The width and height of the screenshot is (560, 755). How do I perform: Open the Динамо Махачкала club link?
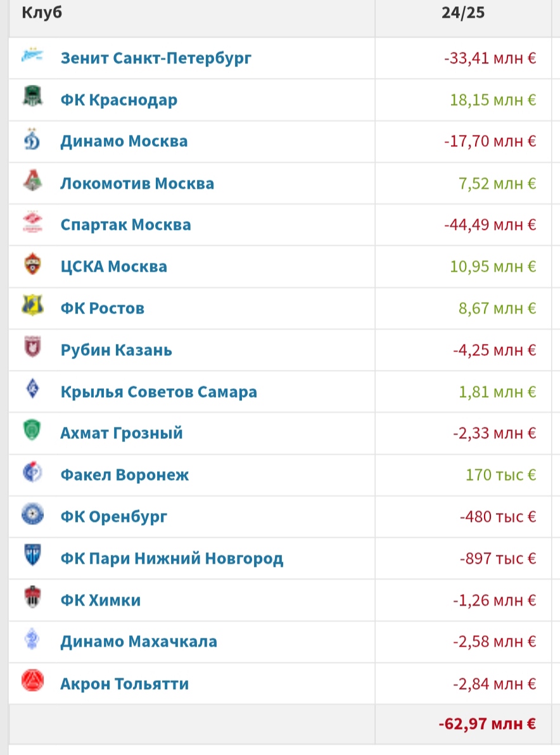pos(139,642)
